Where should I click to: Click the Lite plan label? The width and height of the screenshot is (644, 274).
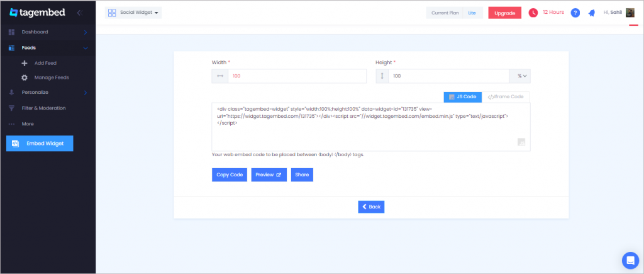472,13
